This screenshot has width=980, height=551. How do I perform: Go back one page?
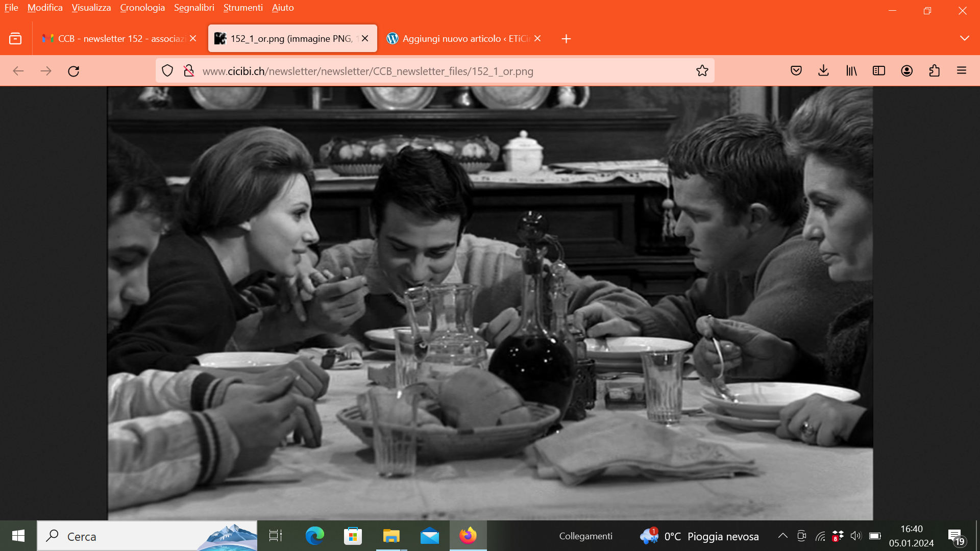[x=18, y=71]
